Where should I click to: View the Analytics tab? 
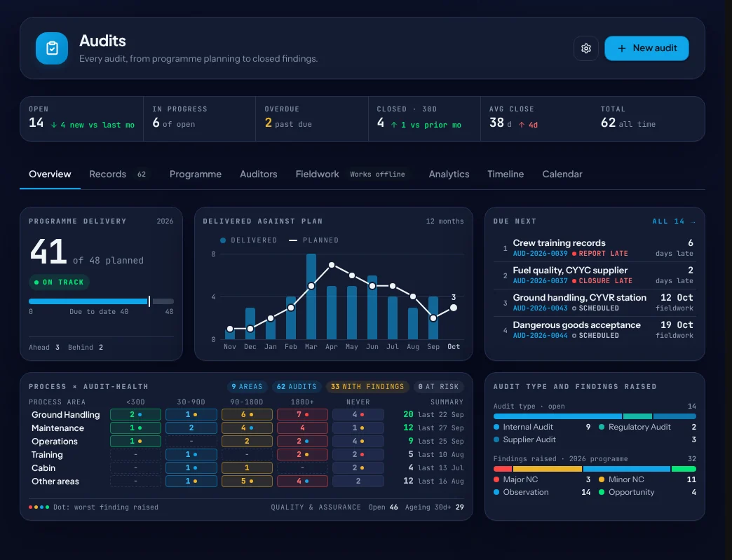[449, 174]
